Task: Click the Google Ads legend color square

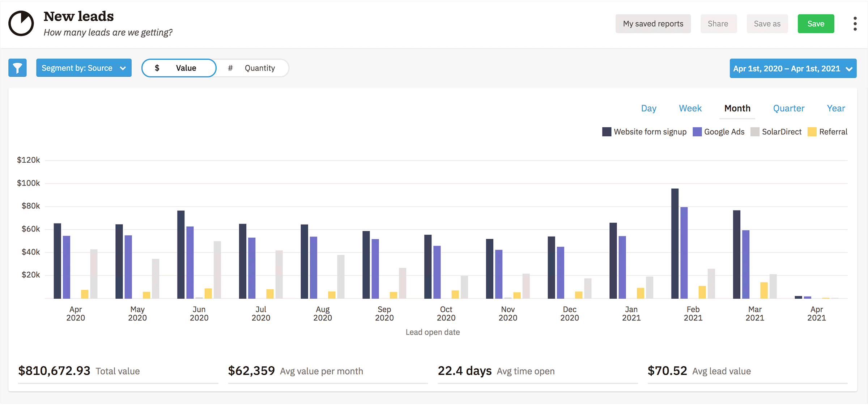Action: pyautogui.click(x=697, y=132)
